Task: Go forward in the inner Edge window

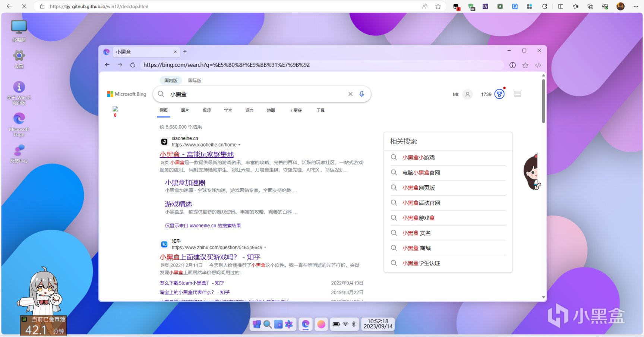Action: pos(120,65)
